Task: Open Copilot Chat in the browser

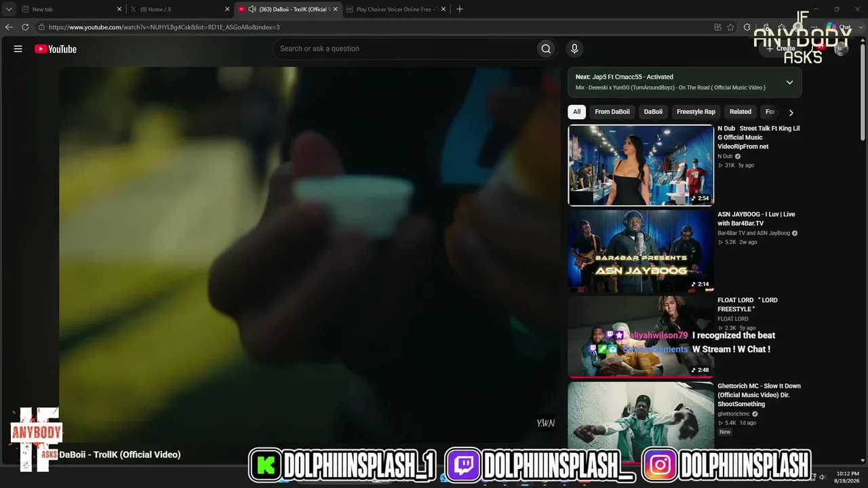Action: coord(840,27)
